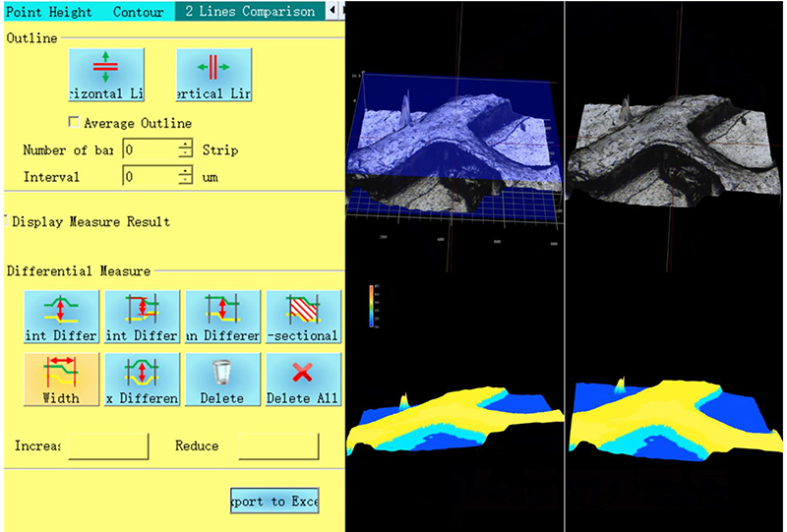Screen dimensions: 787x532
Task: Click the height color scale legend
Action: click(x=372, y=306)
